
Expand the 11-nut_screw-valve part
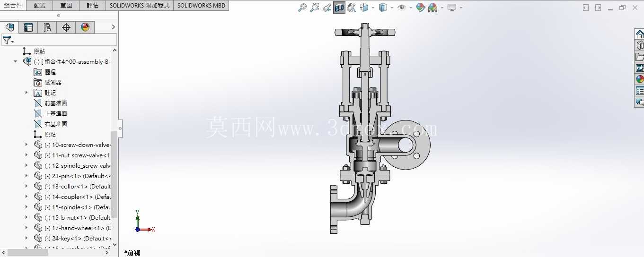coord(26,155)
